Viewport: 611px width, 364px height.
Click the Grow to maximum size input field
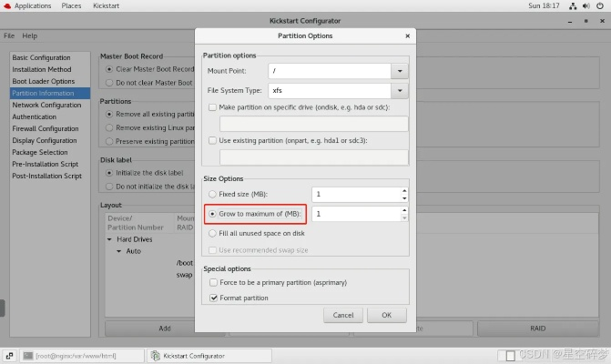pos(355,214)
